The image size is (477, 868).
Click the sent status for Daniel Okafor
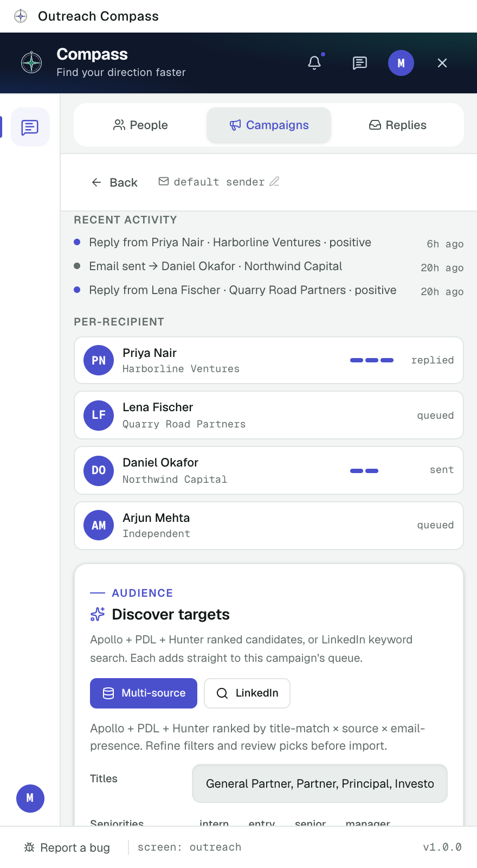coord(442,470)
